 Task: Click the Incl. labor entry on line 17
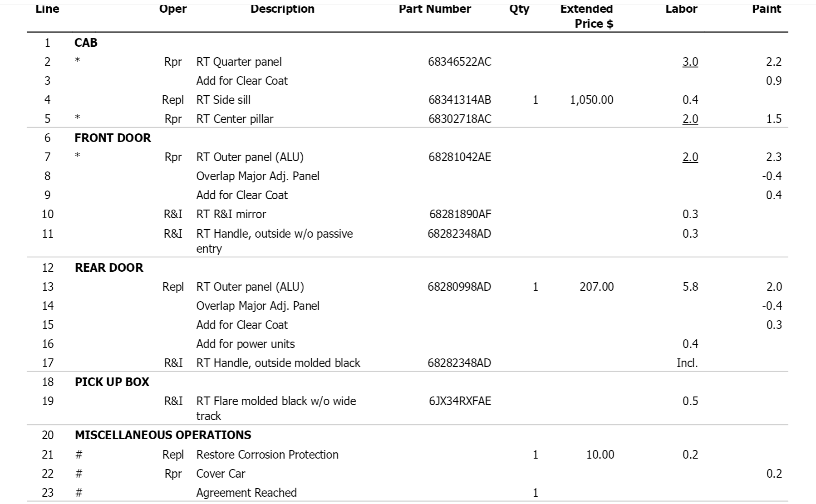[687, 363]
